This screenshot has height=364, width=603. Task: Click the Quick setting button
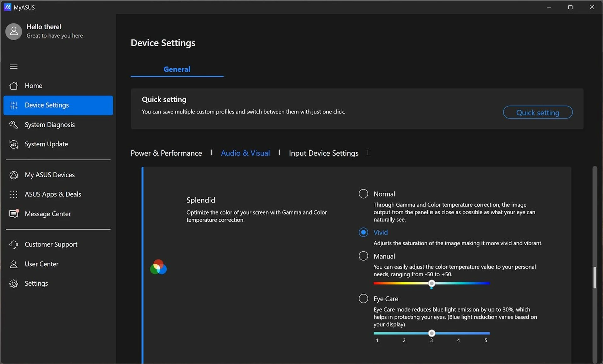coord(538,112)
